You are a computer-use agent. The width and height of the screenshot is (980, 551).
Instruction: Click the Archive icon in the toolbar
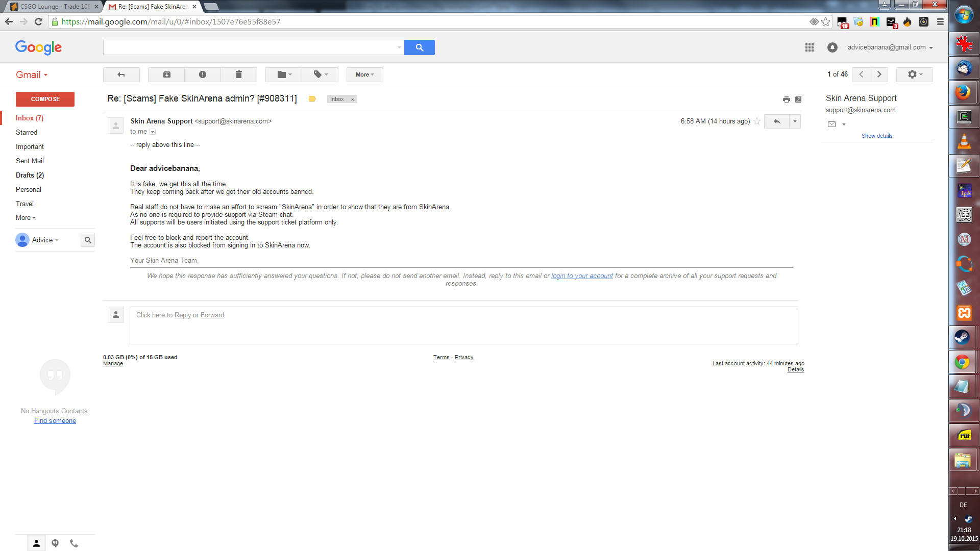[166, 74]
